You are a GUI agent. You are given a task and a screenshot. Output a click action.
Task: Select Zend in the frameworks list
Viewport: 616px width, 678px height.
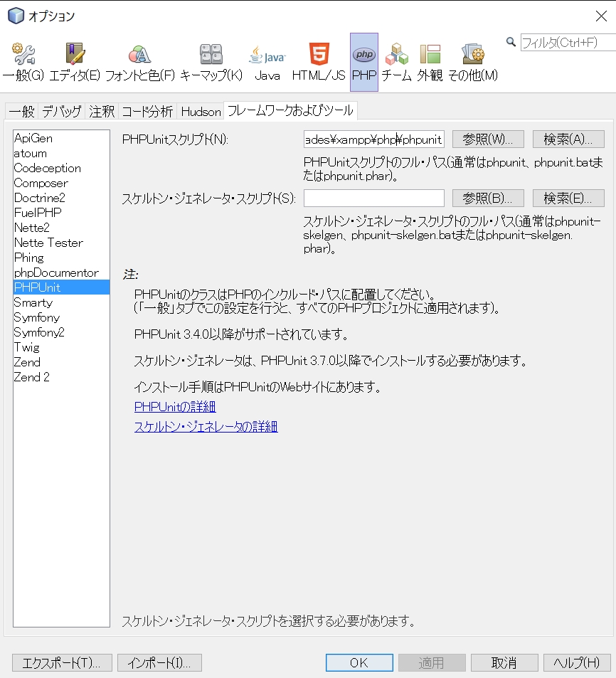(61, 362)
